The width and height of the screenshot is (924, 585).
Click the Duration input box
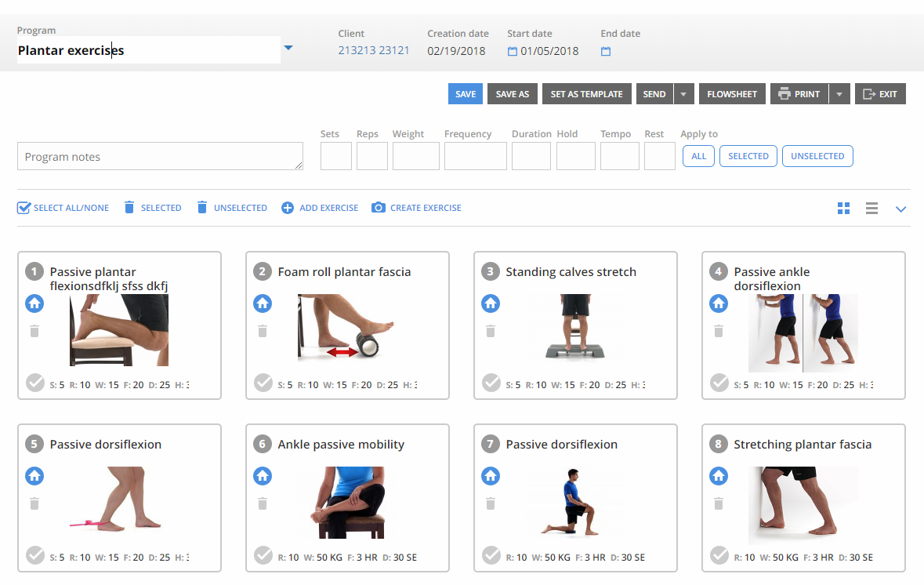click(x=531, y=156)
